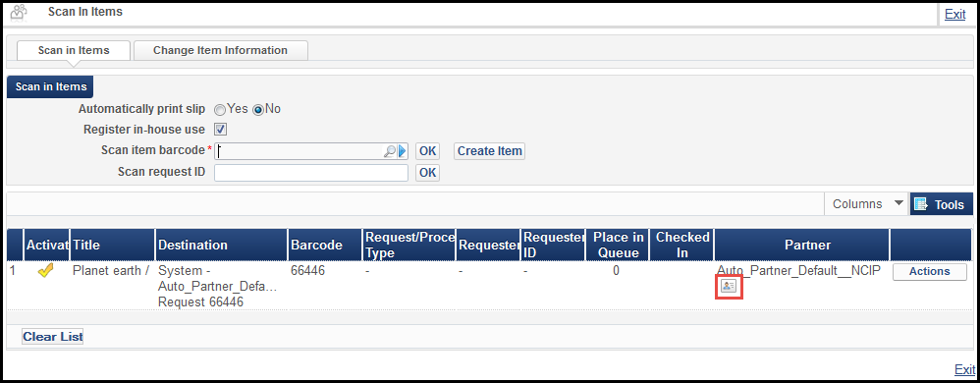Open the Tools menu
This screenshot has width=980, height=383.
coord(942,204)
